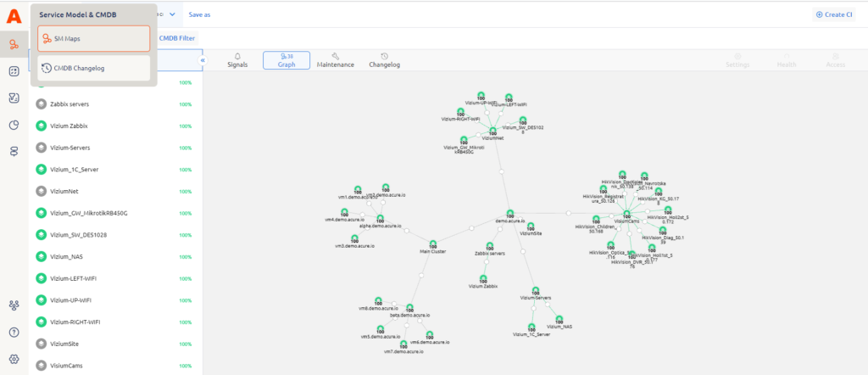Select the Vizium Zabbix node in graph
The image size is (868, 375).
(x=483, y=278)
